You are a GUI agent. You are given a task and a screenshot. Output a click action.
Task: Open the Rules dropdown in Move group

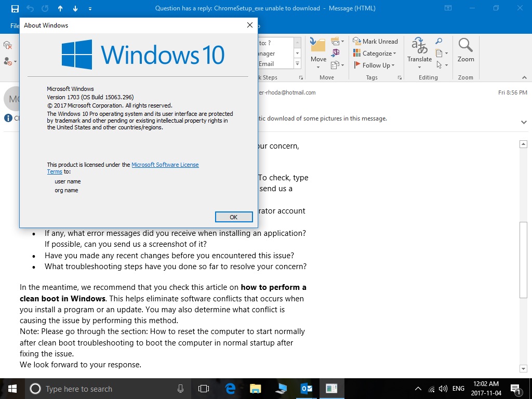click(337, 42)
